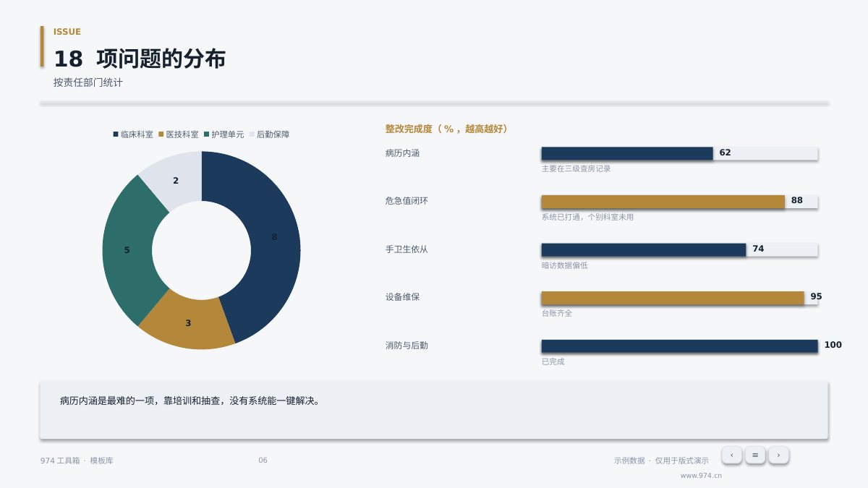Select the 手卫生依从 row label
868x488 pixels.
point(407,249)
